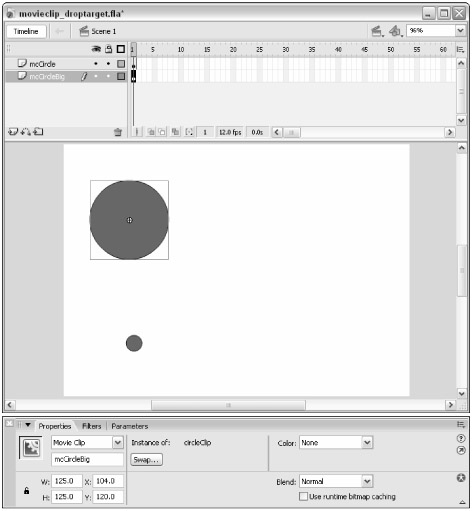Click the Delete Layer trash icon

(x=118, y=132)
